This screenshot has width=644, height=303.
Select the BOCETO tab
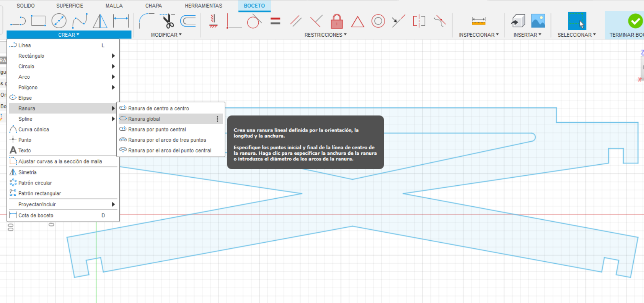pyautogui.click(x=254, y=6)
